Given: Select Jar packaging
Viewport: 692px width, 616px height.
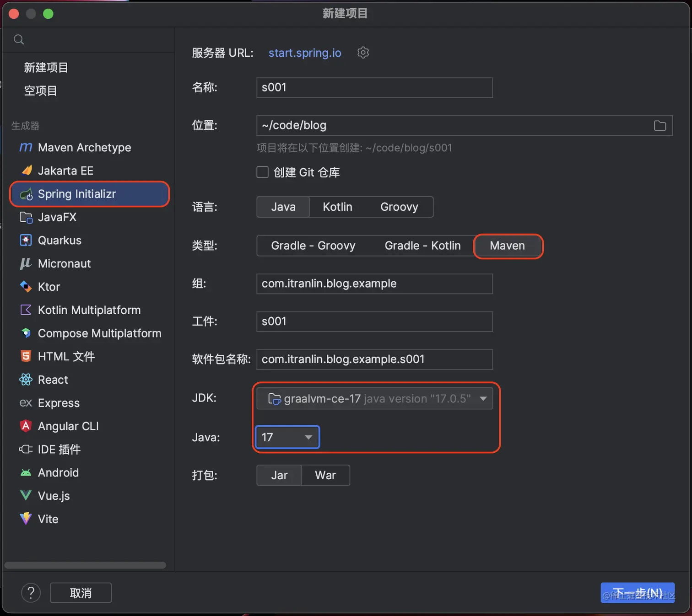Looking at the screenshot, I should (x=279, y=475).
